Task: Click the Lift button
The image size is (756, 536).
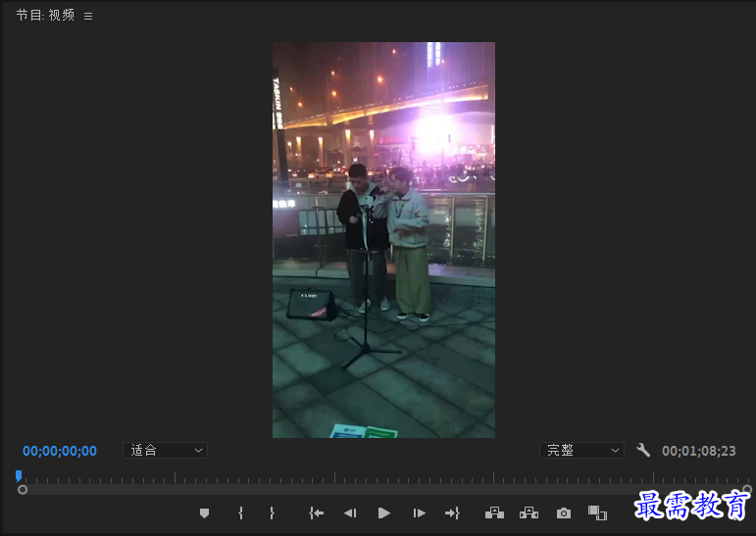Action: 494,512
